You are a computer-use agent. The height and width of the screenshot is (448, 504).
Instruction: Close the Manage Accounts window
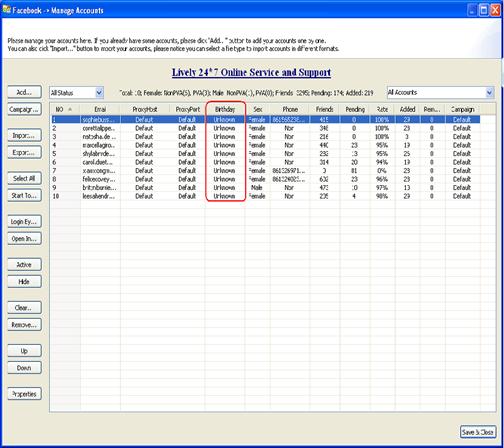[495, 10]
